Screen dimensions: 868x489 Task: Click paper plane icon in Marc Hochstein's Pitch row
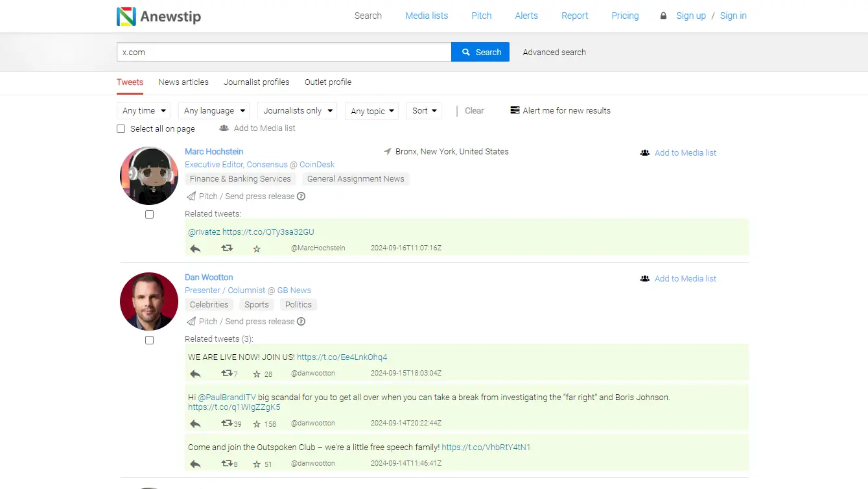(x=191, y=196)
